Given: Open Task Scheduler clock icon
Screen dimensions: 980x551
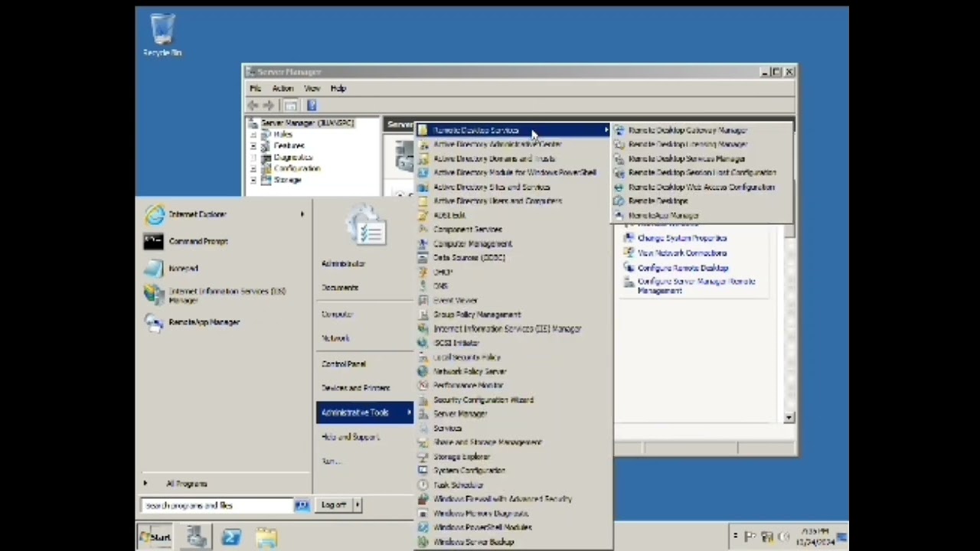Looking at the screenshot, I should coord(423,484).
